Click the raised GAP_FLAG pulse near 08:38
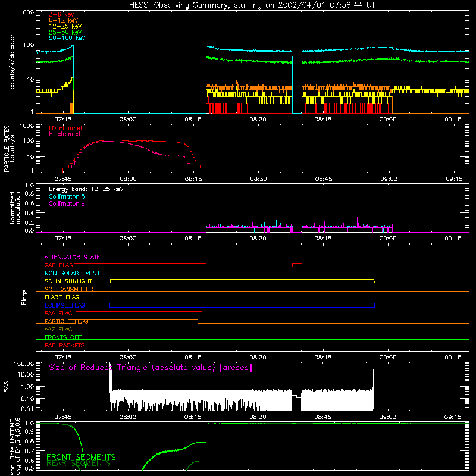The width and height of the screenshot is (476, 476). coord(297,265)
